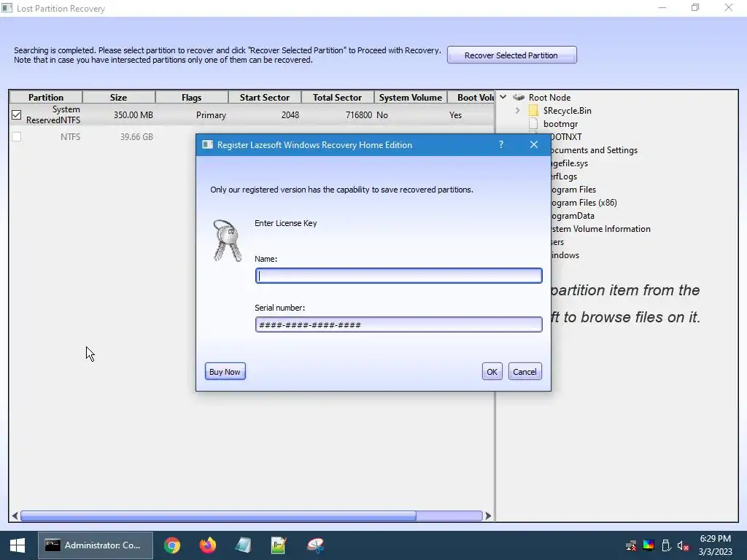This screenshot has height=560, width=747.
Task: Open the green notepad taskbar app
Action: (x=279, y=545)
